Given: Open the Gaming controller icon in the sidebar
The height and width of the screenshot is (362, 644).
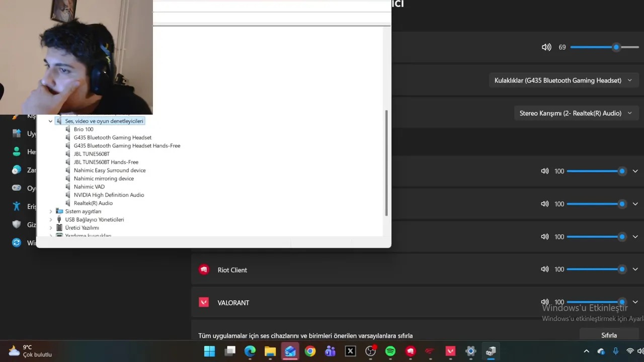Looking at the screenshot, I should (17, 188).
